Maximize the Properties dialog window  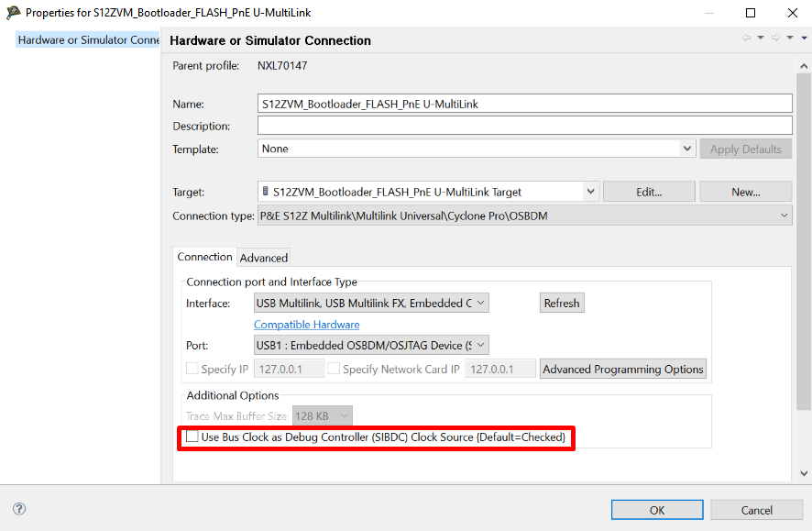(751, 13)
